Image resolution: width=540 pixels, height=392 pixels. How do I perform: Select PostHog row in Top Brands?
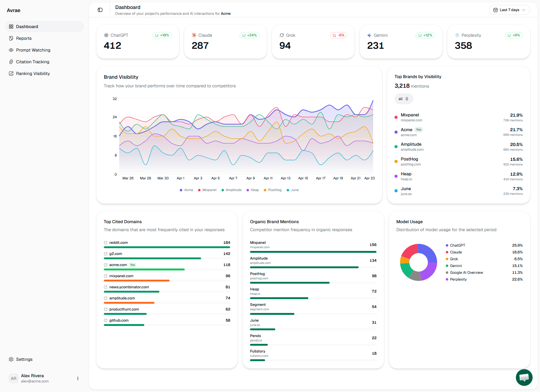[x=458, y=161]
